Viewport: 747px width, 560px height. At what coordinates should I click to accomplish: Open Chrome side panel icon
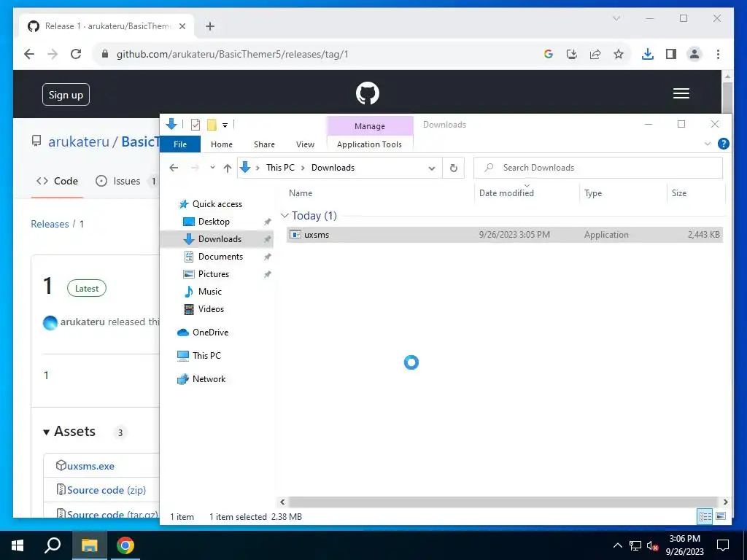point(671,54)
